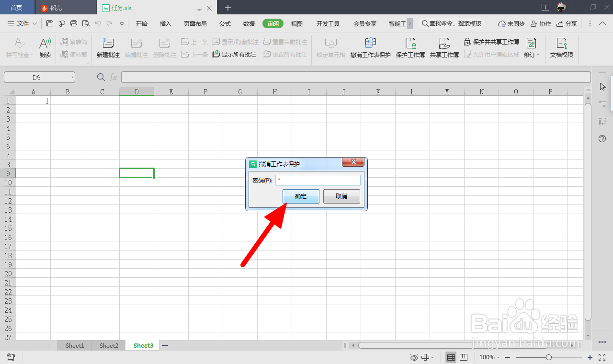This screenshot has height=364, width=613.
Task: Switch to the 视图 ribbon tab
Action: [297, 23]
